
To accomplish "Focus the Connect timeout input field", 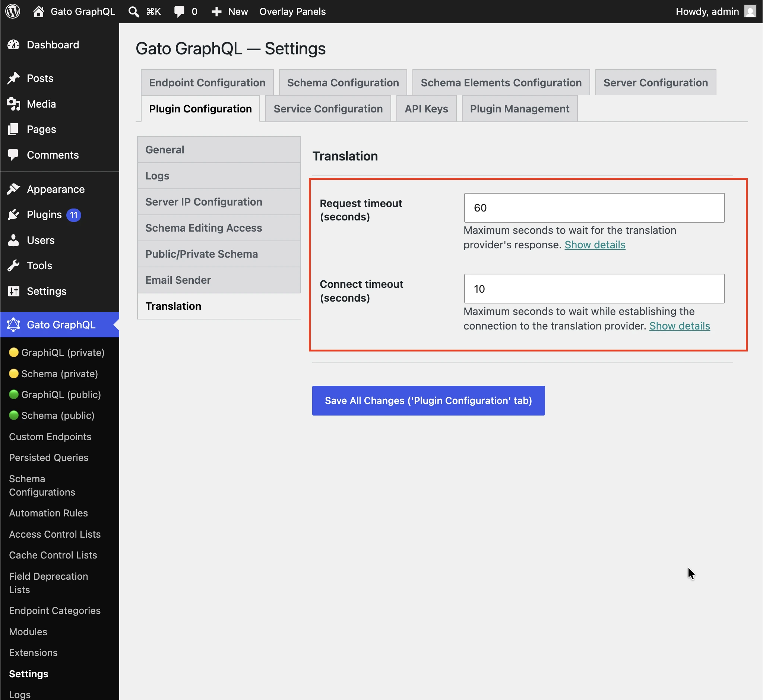I will click(x=594, y=289).
